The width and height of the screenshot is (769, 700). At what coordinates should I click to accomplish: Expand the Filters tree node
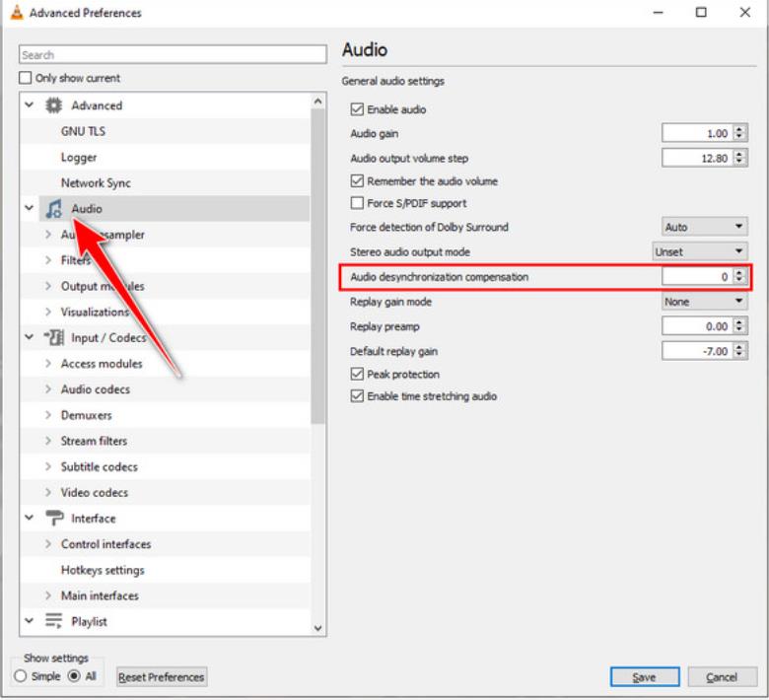click(x=48, y=260)
